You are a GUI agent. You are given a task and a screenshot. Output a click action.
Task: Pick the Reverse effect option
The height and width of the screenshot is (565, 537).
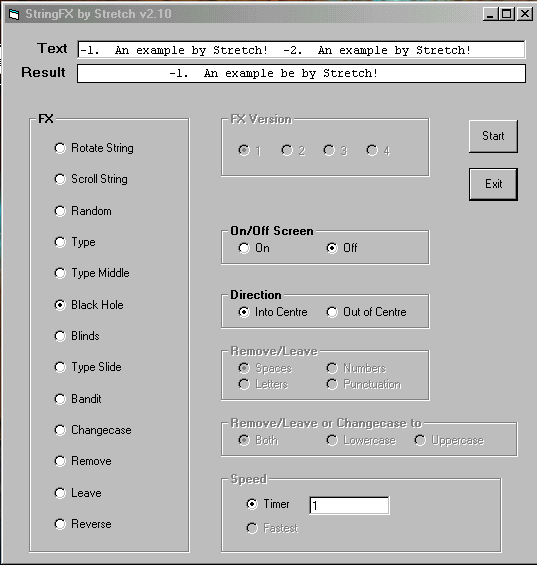coord(83,524)
